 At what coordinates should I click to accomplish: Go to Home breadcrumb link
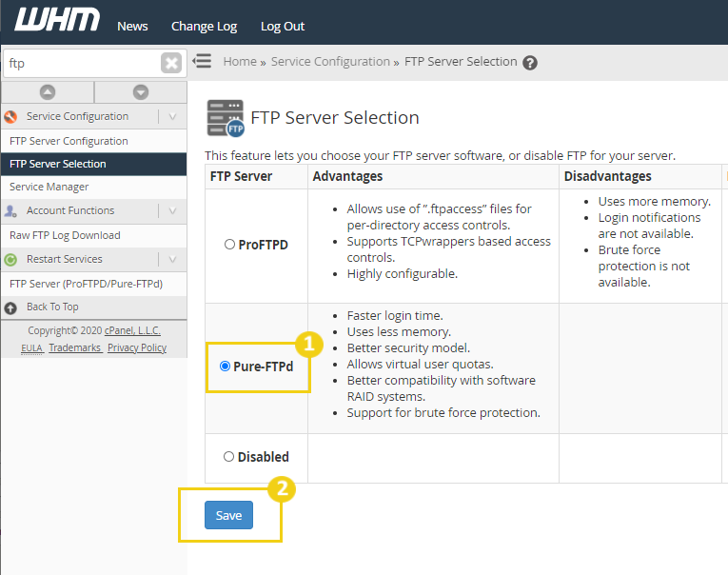pyautogui.click(x=240, y=61)
